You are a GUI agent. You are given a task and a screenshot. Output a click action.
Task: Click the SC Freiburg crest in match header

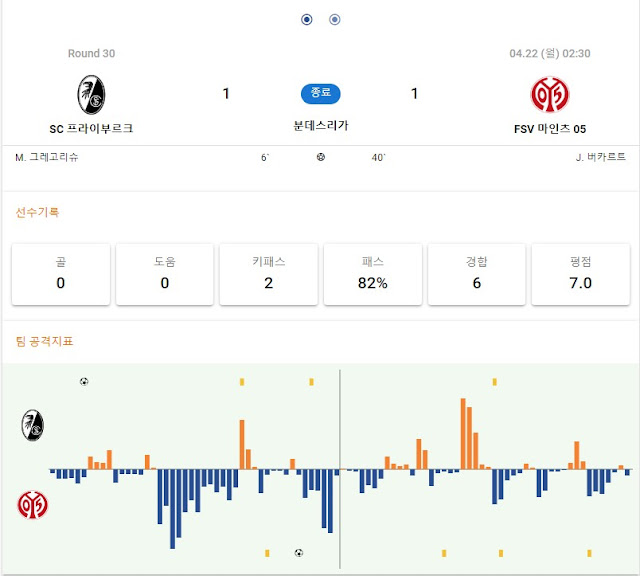(91, 94)
